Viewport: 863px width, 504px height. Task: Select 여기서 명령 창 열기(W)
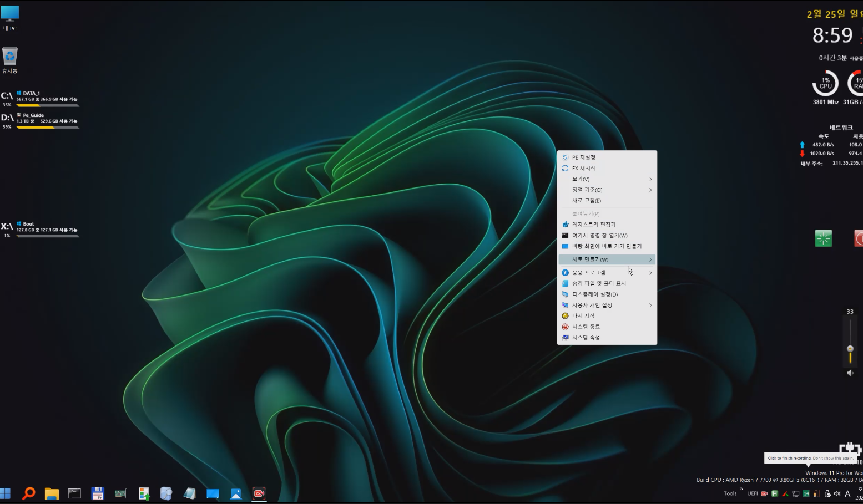pyautogui.click(x=607, y=235)
